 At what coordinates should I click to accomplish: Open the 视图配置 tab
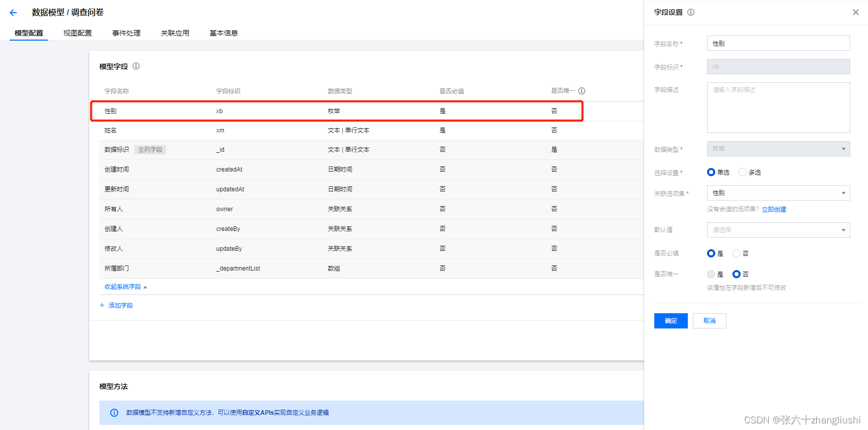coord(78,33)
